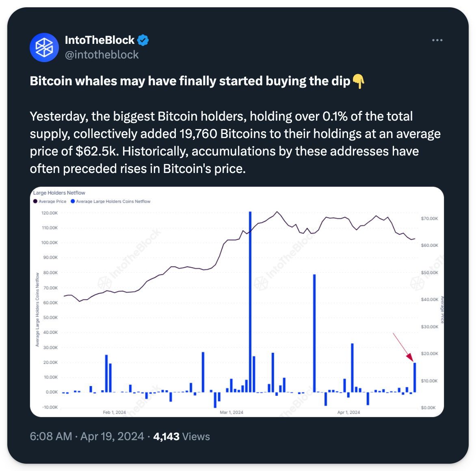Click the 120.00K netflow axis label
The width and height of the screenshot is (476, 471).
tap(50, 213)
